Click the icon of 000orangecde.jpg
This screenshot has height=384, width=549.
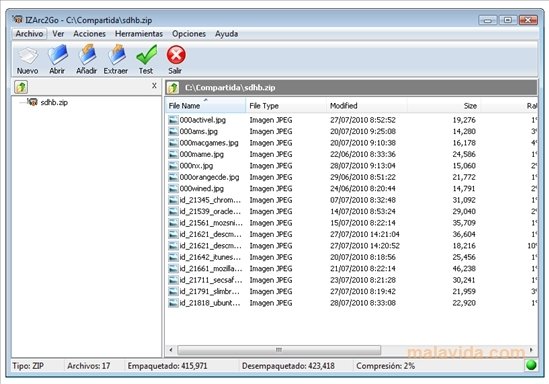pyautogui.click(x=173, y=177)
